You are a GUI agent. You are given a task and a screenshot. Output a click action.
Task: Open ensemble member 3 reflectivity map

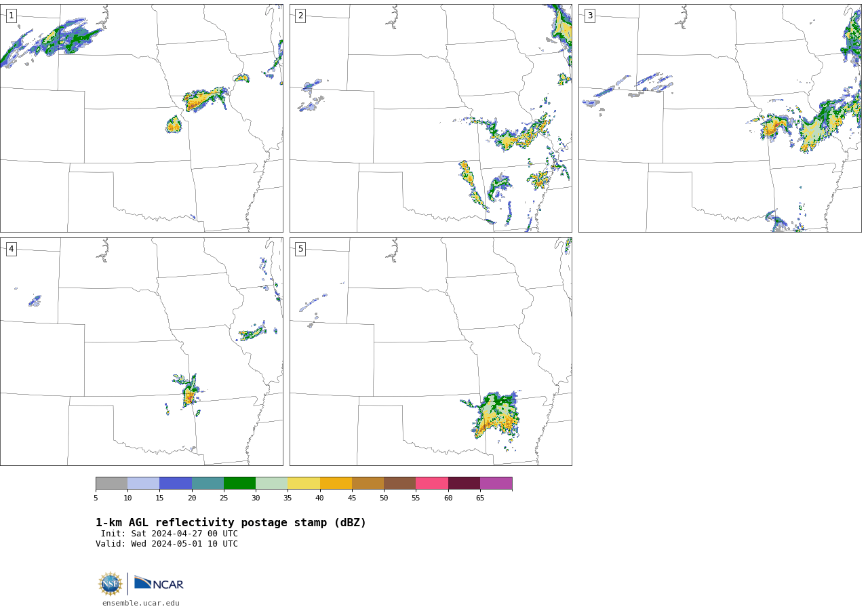pos(719,118)
